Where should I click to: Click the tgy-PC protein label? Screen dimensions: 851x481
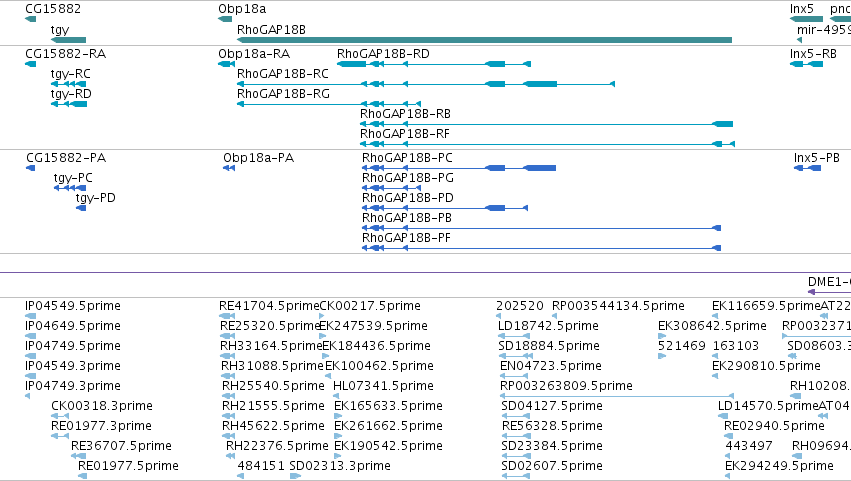(73, 178)
